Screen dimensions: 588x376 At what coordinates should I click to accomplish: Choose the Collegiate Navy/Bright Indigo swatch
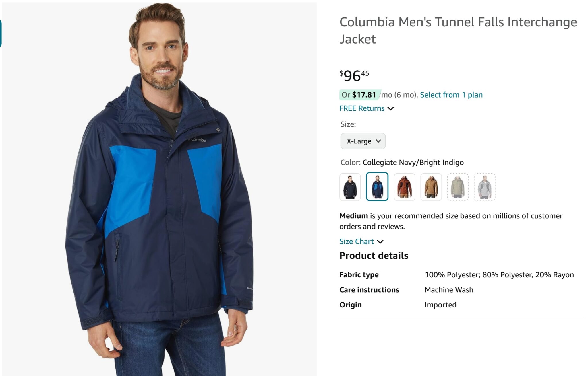click(377, 187)
